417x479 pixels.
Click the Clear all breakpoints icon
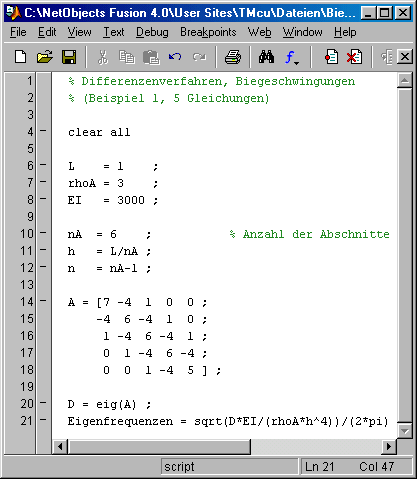(354, 57)
